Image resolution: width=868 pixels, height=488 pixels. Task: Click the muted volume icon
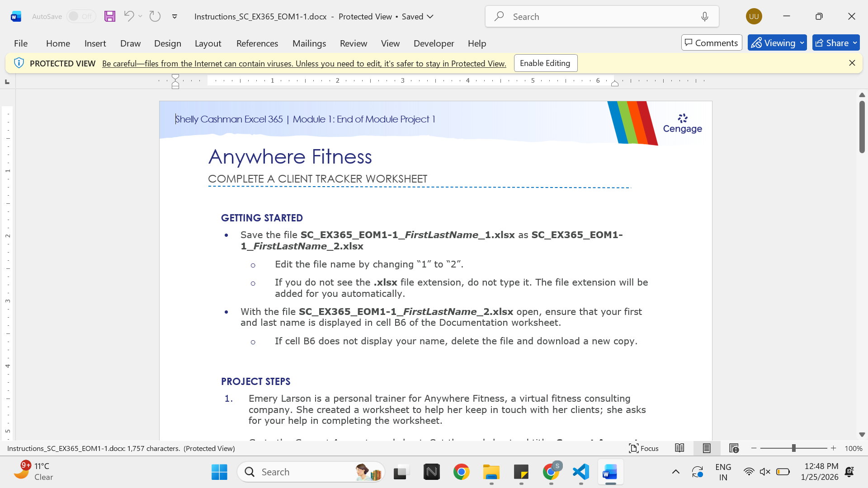[765, 472]
